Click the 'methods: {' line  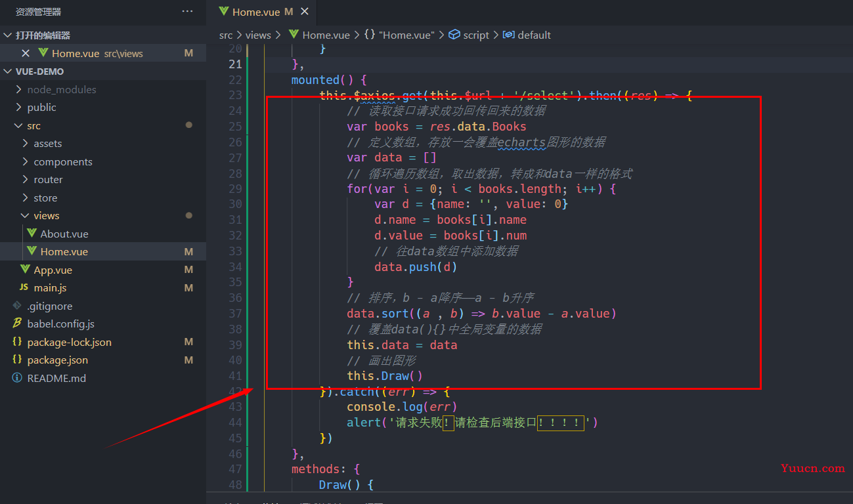click(326, 469)
